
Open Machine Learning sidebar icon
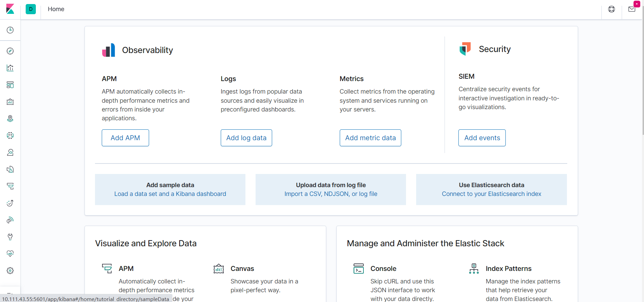[10, 135]
